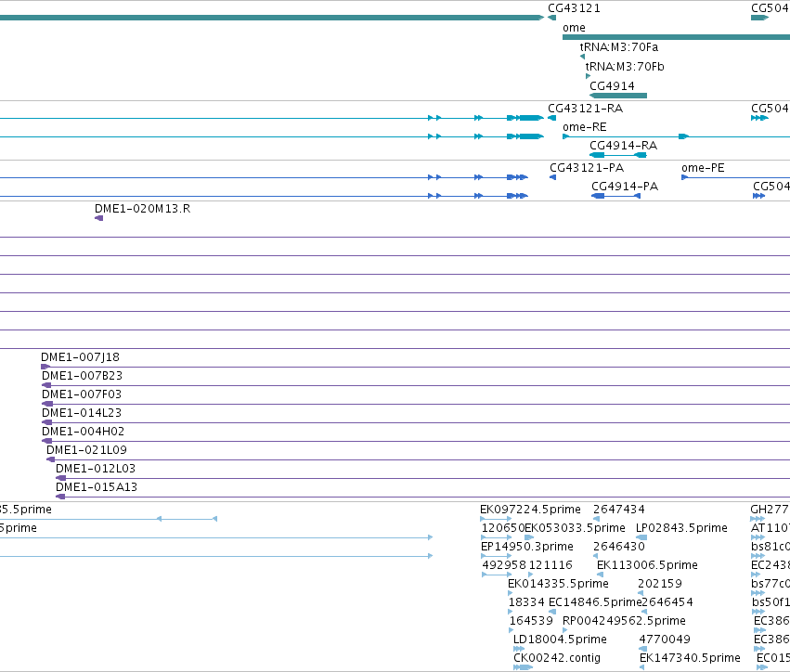Select the CK00242.contig EST glyph

(x=523, y=667)
